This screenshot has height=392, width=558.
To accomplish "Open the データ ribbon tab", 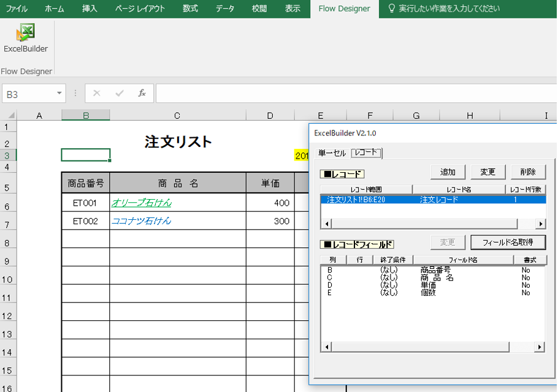I will 224,9.
